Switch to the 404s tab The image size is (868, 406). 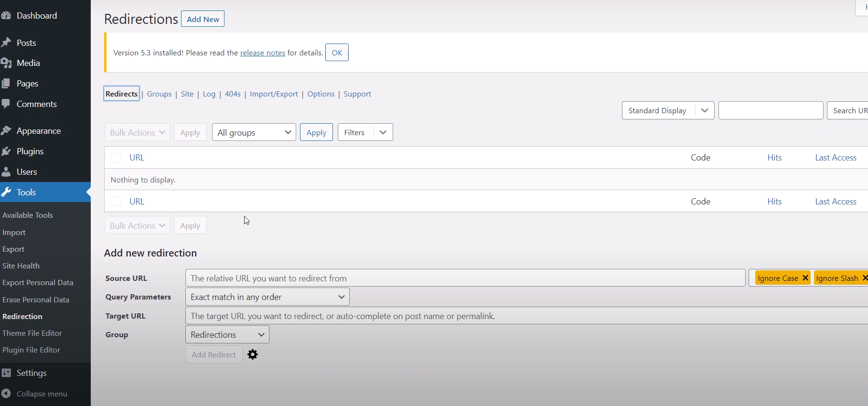[233, 94]
